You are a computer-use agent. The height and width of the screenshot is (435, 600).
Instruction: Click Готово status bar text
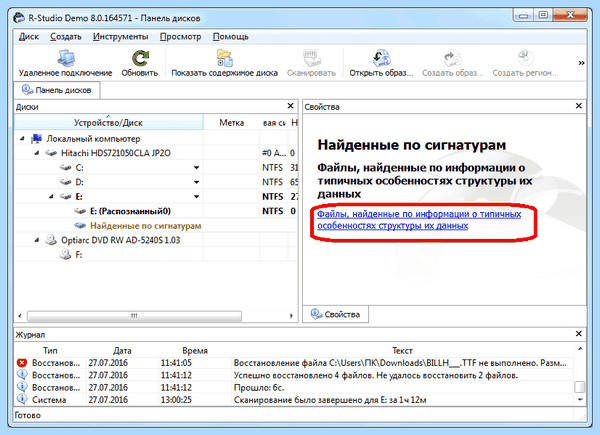[28, 415]
